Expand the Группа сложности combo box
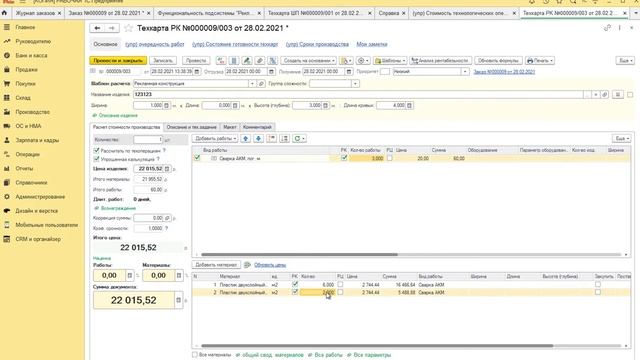This screenshot has width=640, height=360. [355, 84]
